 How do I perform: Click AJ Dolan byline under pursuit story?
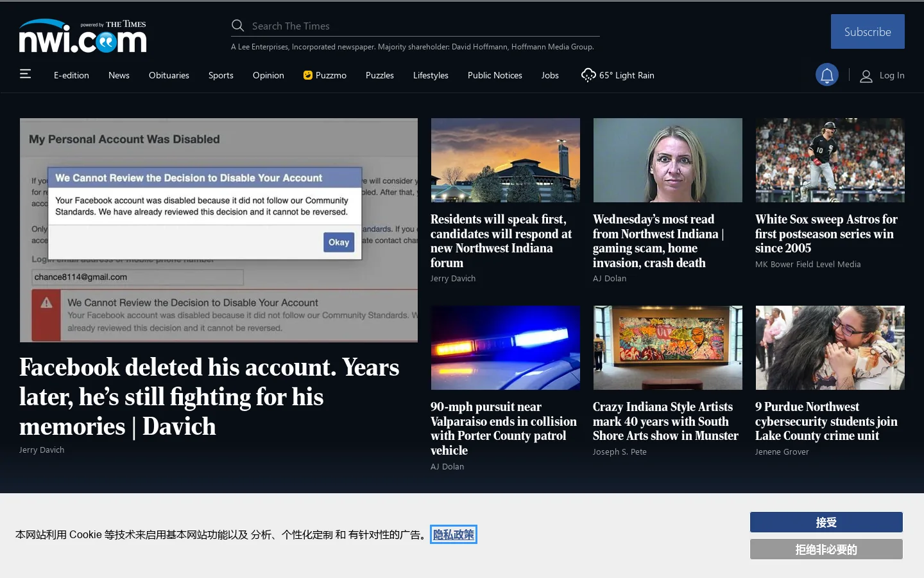447,467
